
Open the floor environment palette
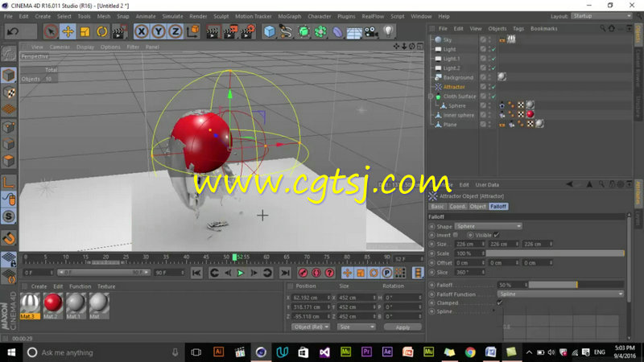354,31
